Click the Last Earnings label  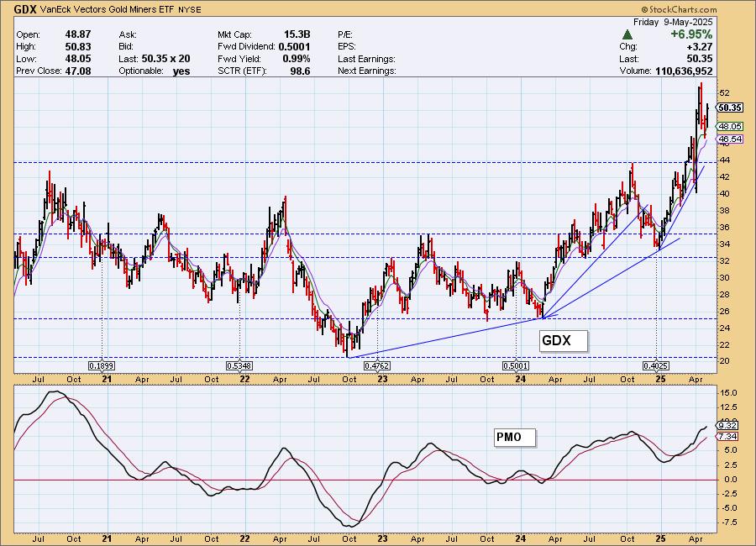(x=366, y=59)
